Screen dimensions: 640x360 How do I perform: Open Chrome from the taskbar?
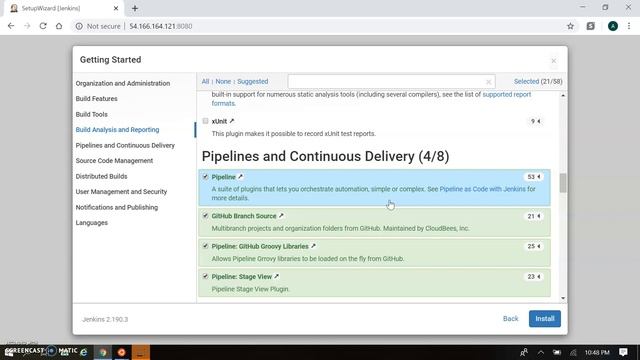click(103, 352)
